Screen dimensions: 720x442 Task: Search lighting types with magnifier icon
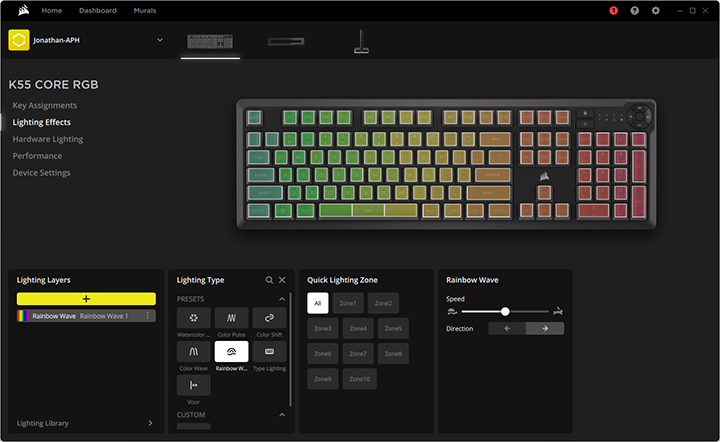[269, 281]
